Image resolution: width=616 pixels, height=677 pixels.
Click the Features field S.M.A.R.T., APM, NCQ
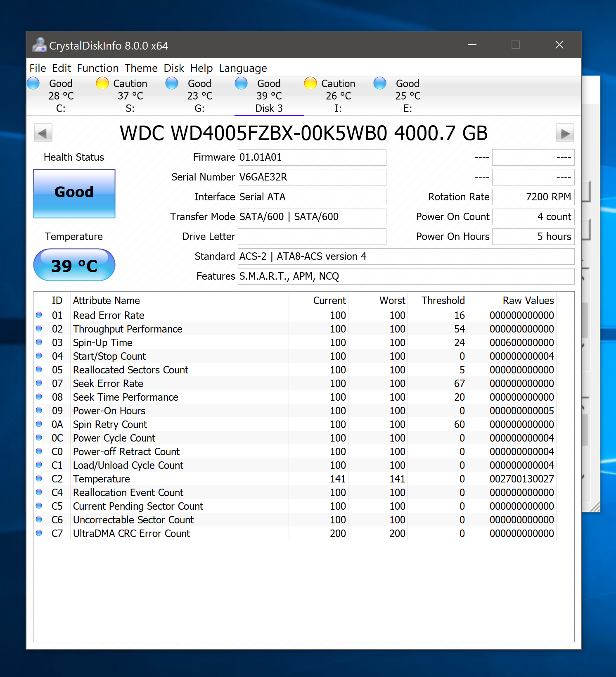coord(406,276)
